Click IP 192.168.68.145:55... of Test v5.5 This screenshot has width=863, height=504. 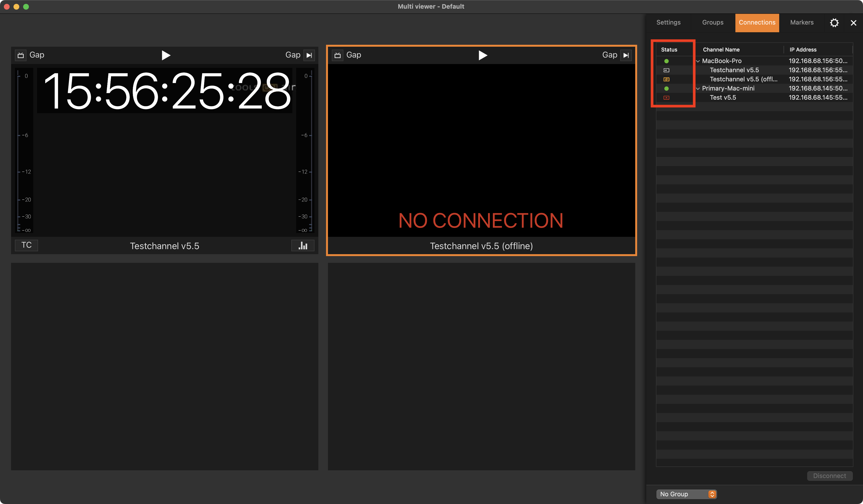pos(818,98)
